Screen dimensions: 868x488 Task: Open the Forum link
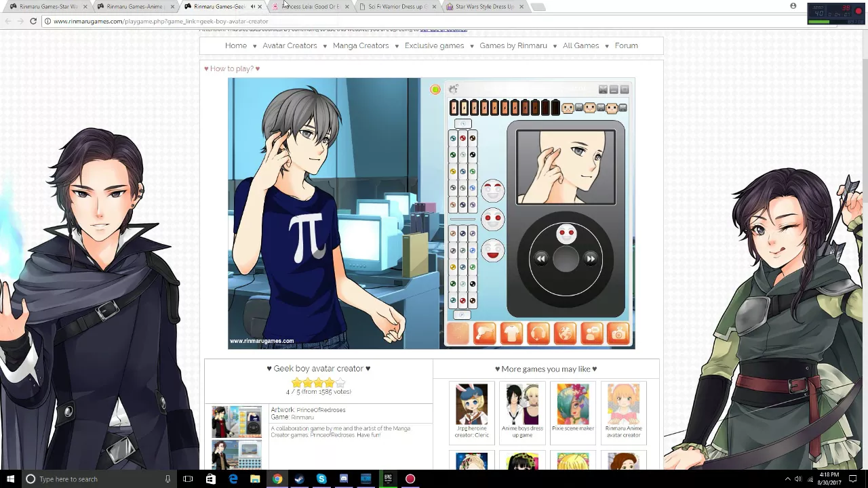[x=626, y=45]
